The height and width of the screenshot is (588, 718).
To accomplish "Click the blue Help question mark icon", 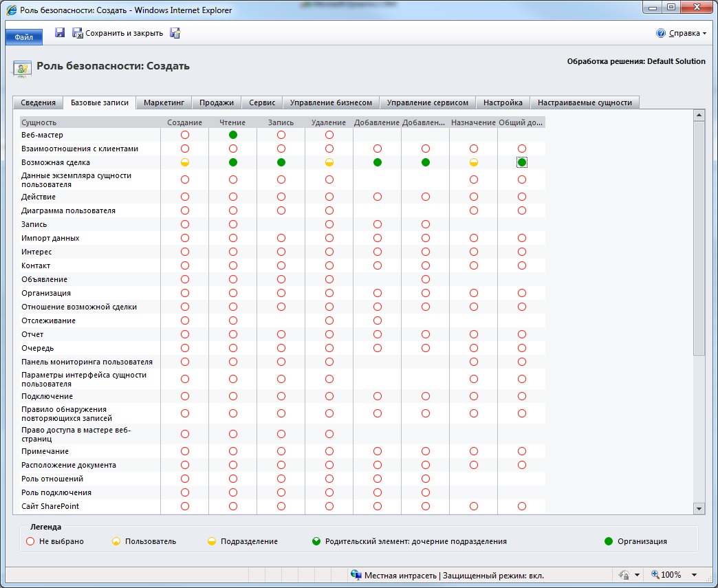I will (660, 33).
